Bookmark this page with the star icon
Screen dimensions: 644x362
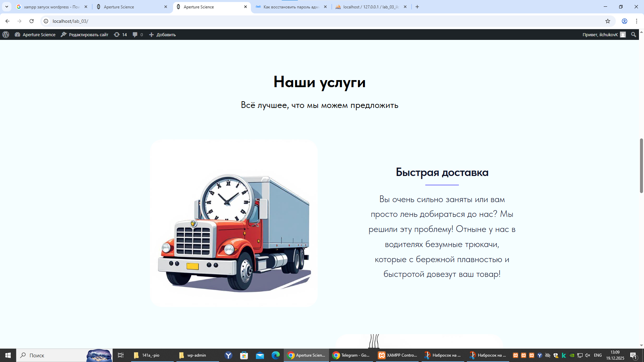607,21
